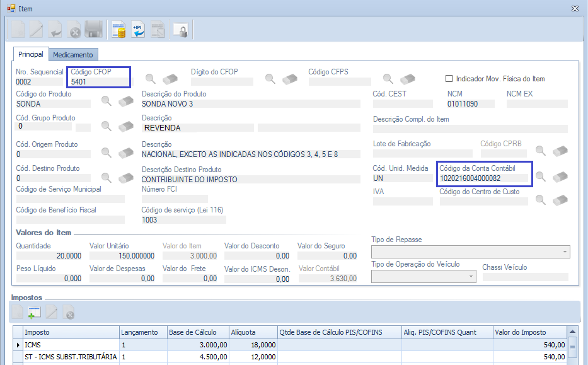Expand the Tipo de Repasse dropdown
This screenshot has height=365, width=588.
(x=563, y=252)
